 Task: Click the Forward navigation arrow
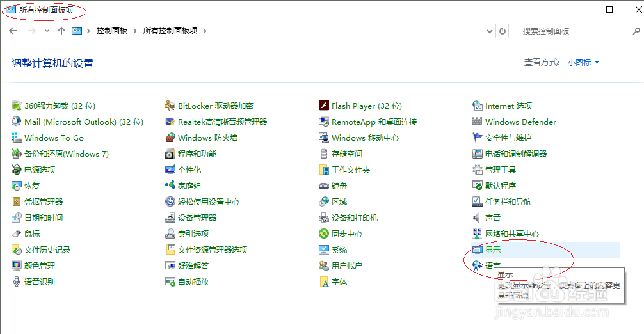[31, 31]
